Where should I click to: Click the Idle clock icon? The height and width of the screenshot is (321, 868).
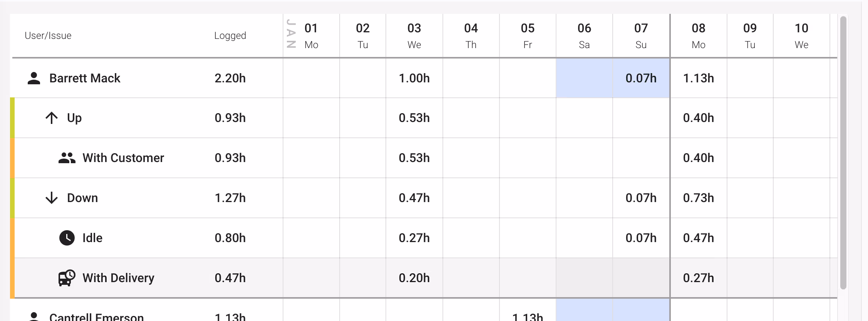pos(67,238)
